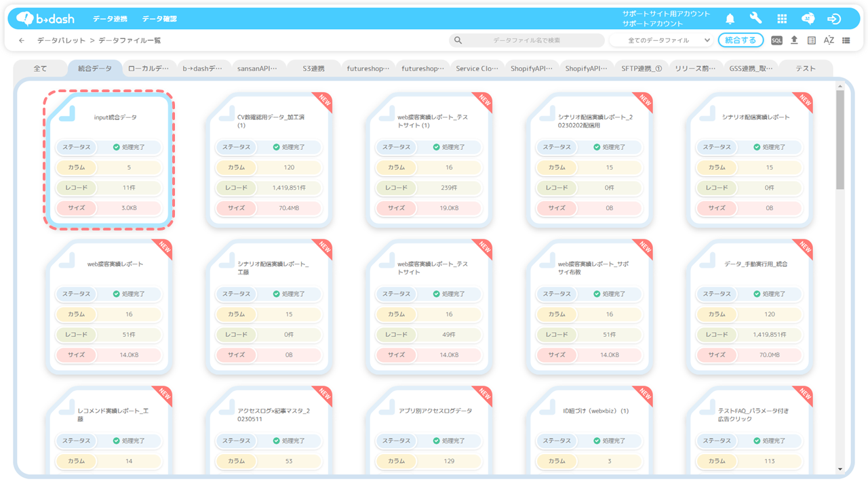This screenshot has height=488, width=868.
Task: Open the notifications bell icon
Action: (730, 19)
